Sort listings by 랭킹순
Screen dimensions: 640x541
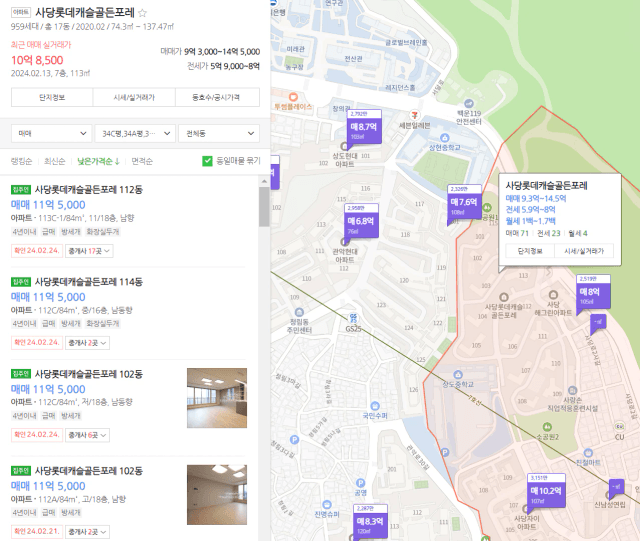pyautogui.click(x=21, y=161)
